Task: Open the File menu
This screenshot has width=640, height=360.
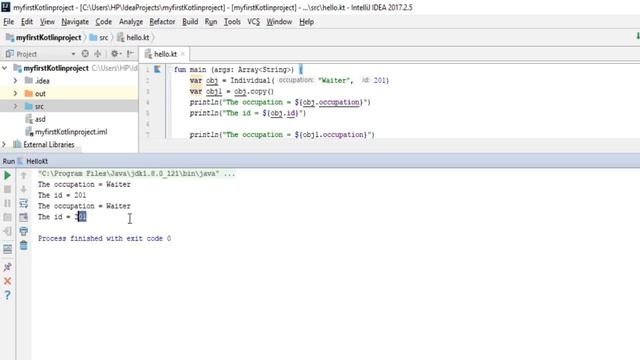Action: pos(9,22)
